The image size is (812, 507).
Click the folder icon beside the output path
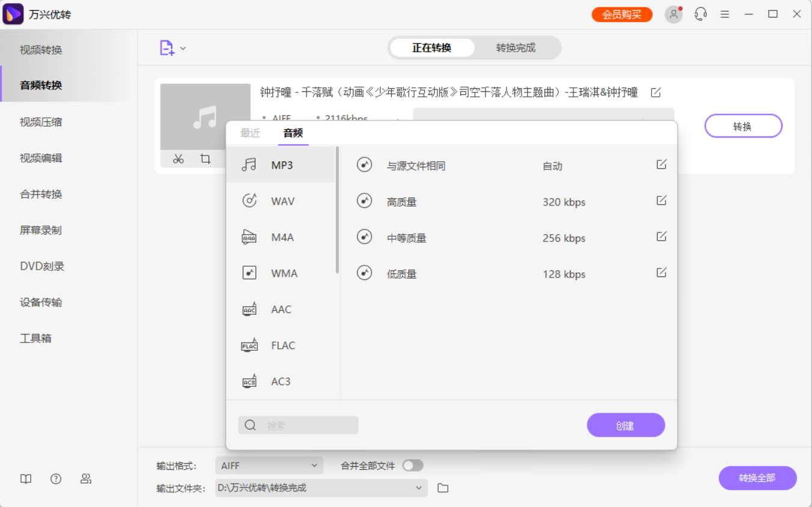coord(443,488)
